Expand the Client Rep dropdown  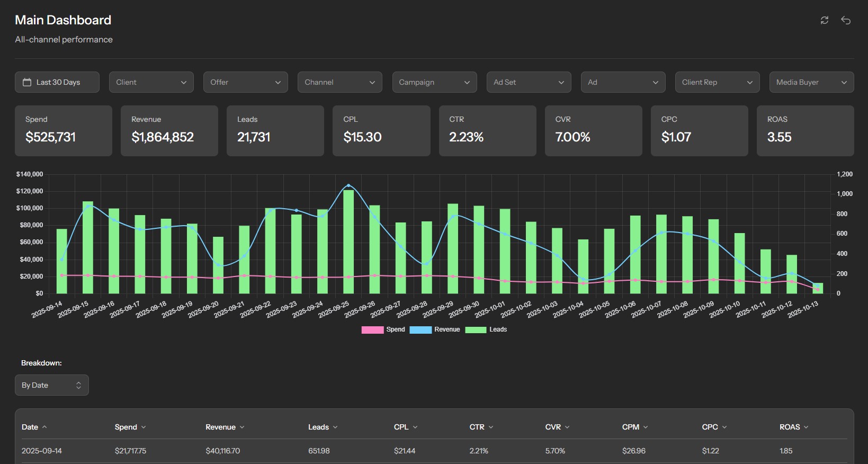[x=718, y=82]
